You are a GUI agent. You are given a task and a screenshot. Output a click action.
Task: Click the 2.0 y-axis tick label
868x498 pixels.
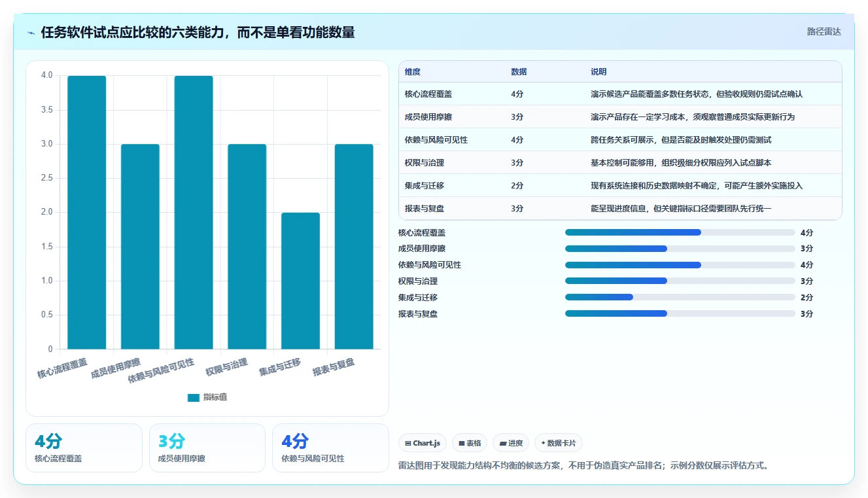click(x=46, y=212)
